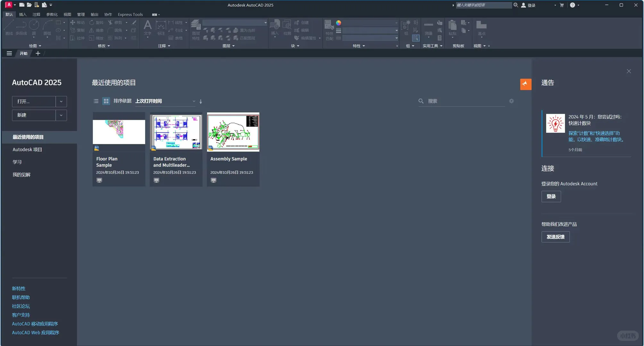Switch to list view of recent files
The image size is (644, 346).
click(96, 101)
